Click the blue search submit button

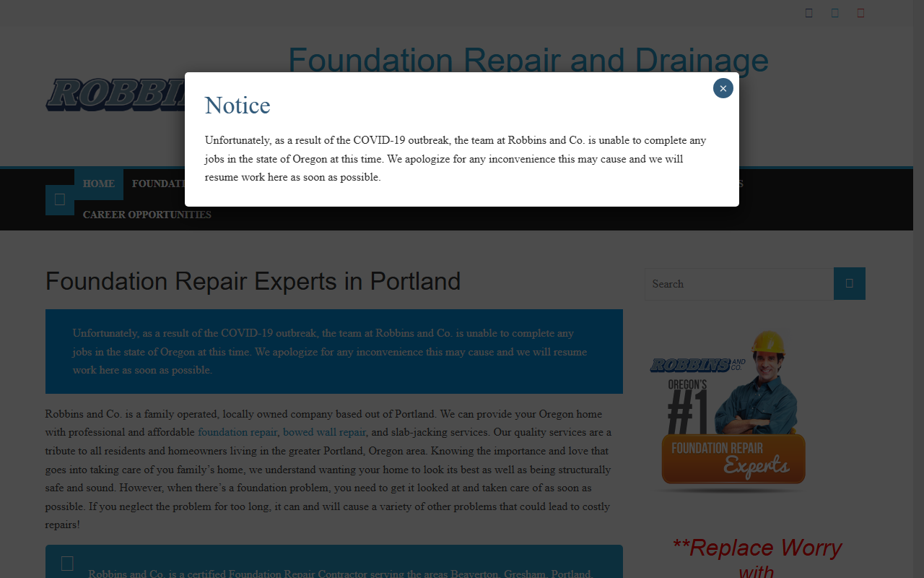click(x=850, y=283)
